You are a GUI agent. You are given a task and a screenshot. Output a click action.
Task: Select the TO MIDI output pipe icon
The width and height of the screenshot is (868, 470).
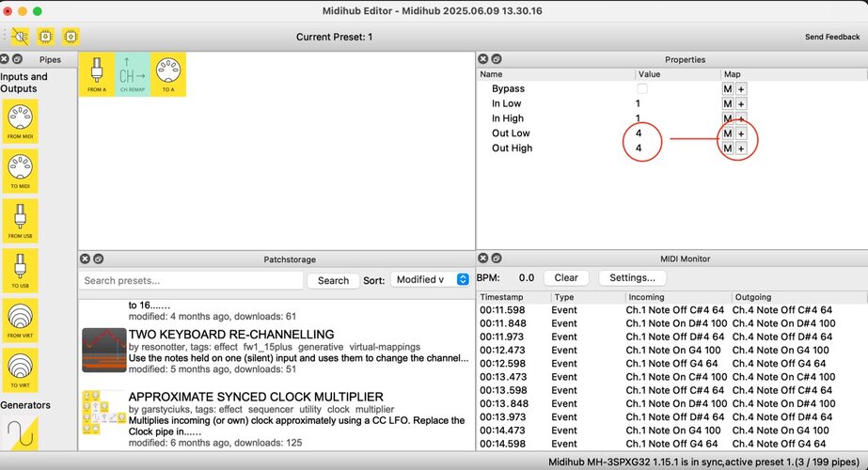click(20, 171)
